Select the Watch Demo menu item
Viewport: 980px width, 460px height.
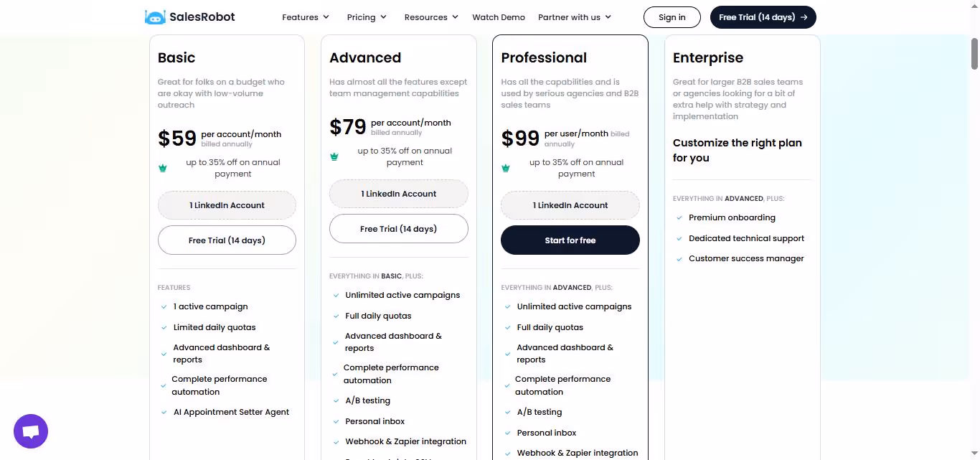[499, 17]
